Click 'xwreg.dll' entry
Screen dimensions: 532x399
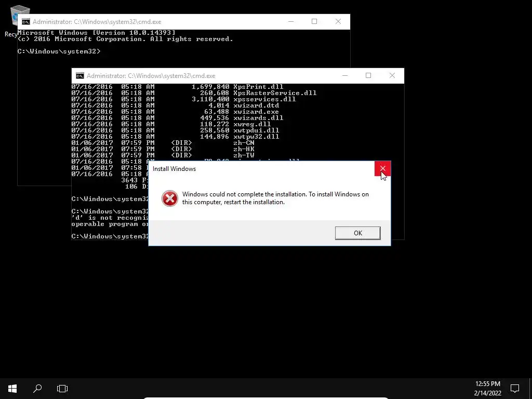pyautogui.click(x=252, y=124)
